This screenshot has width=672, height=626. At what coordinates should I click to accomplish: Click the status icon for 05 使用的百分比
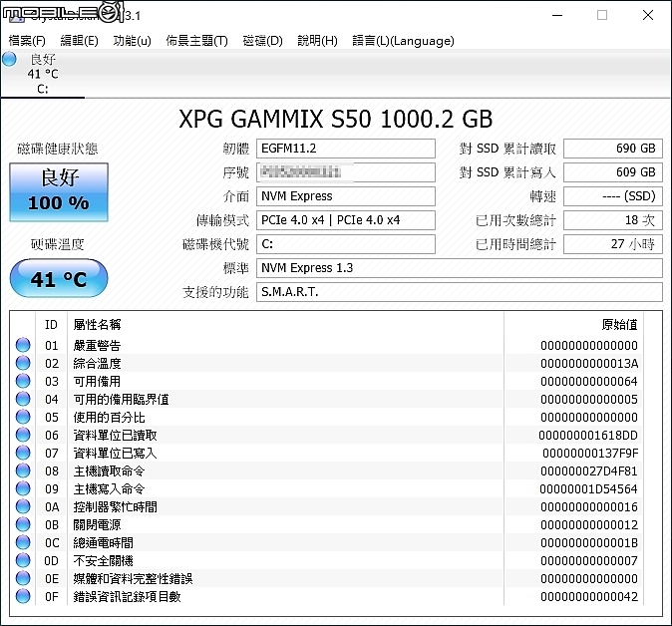[x=23, y=417]
